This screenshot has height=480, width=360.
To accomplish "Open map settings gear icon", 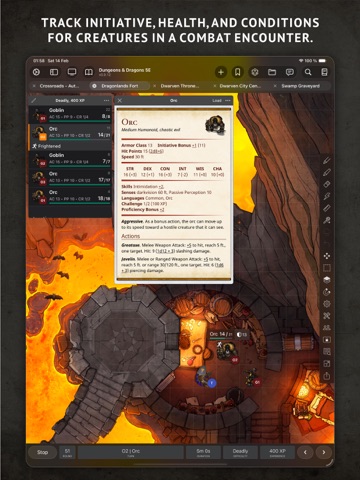I will pos(327,304).
